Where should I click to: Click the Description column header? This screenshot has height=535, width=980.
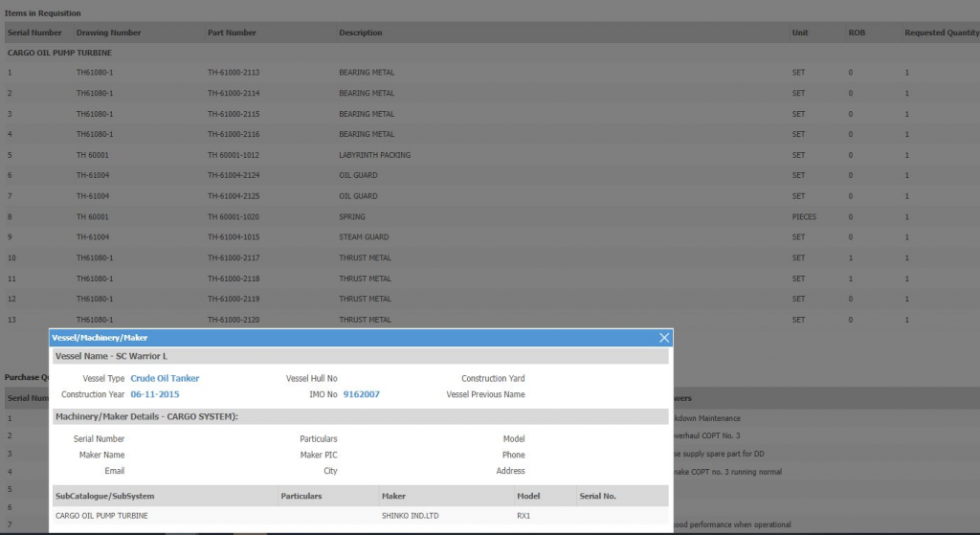(360, 33)
